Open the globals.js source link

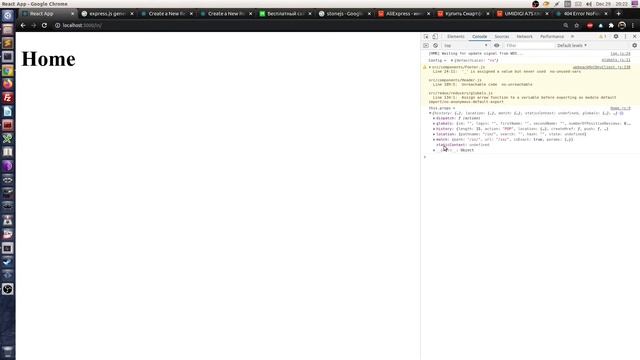pyautogui.click(x=616, y=60)
